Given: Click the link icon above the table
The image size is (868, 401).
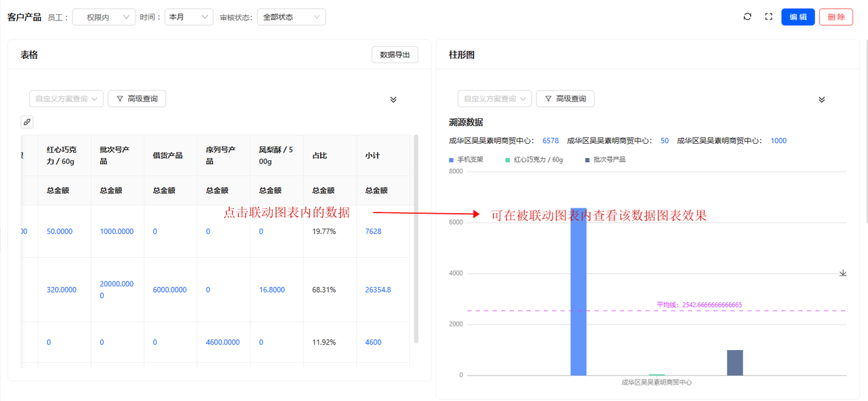Looking at the screenshot, I should pyautogui.click(x=27, y=122).
